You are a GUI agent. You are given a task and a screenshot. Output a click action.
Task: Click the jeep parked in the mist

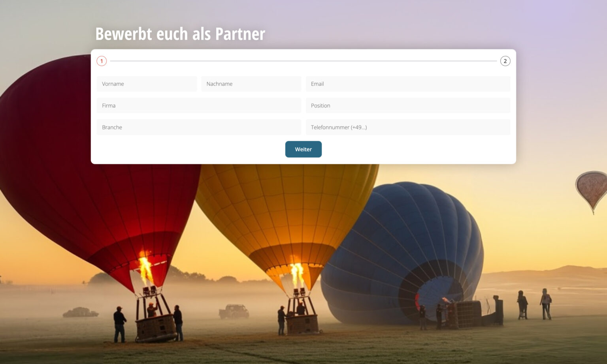pos(234,311)
